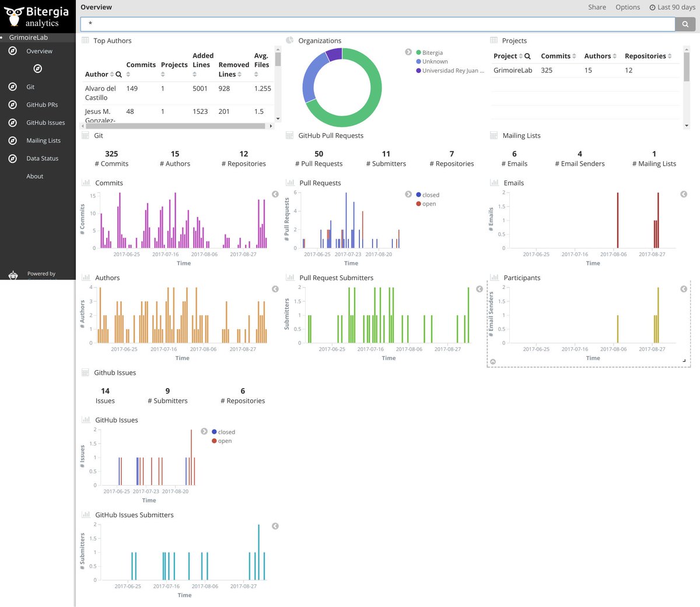Toggle the GitHub Issues Submitters legend arrow
This screenshot has height=607, width=700.
pos(275,526)
